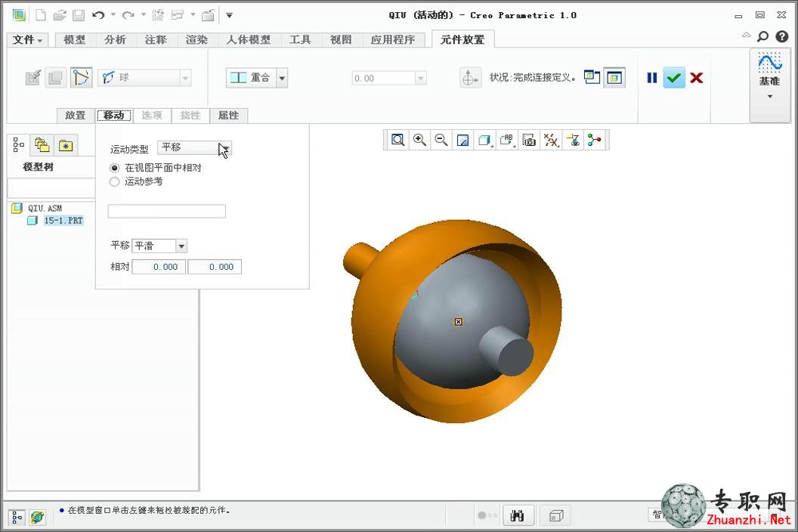Screen dimensions: 798x532
Task: Open the Help question mark icon
Action: click(x=781, y=36)
